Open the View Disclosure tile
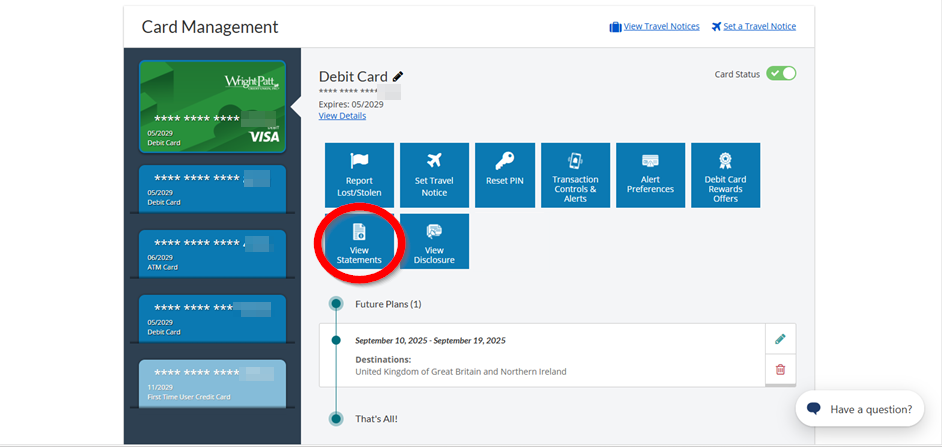This screenshot has height=447, width=942. tap(434, 242)
